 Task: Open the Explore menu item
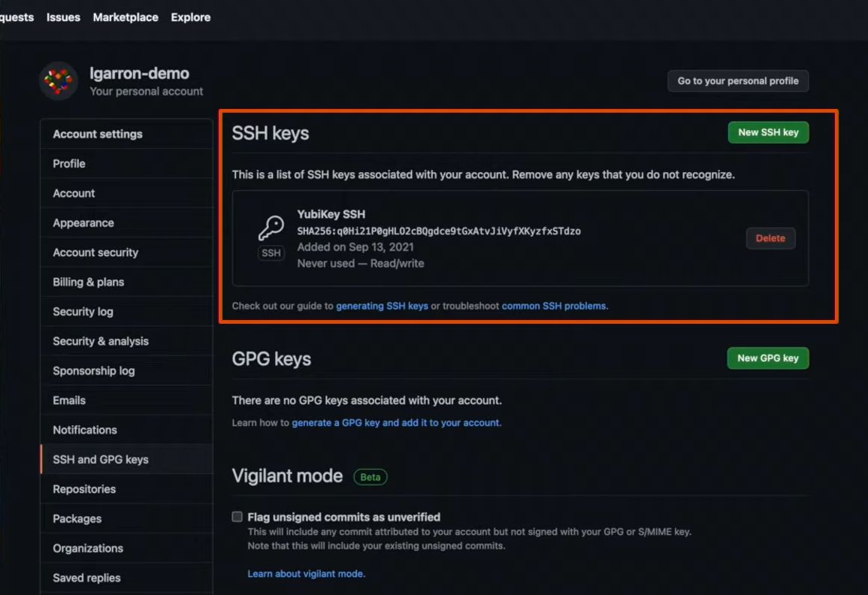[190, 17]
